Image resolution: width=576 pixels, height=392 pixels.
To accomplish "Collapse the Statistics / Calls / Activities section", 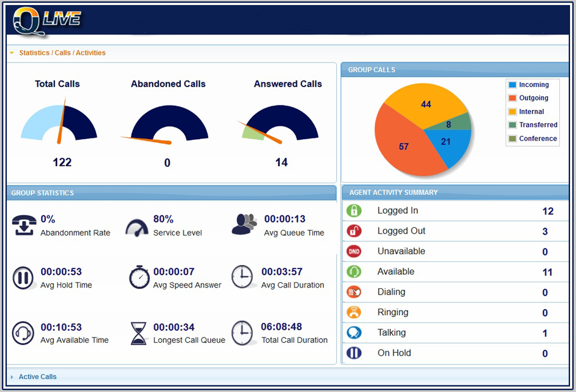I will click(12, 53).
